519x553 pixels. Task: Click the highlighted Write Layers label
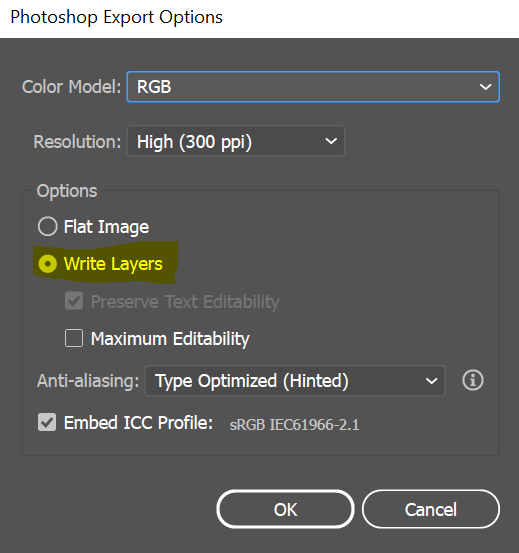click(113, 264)
